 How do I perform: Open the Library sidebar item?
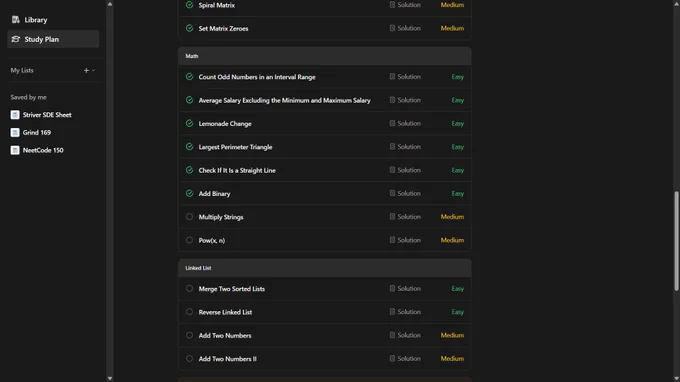[x=29, y=20]
